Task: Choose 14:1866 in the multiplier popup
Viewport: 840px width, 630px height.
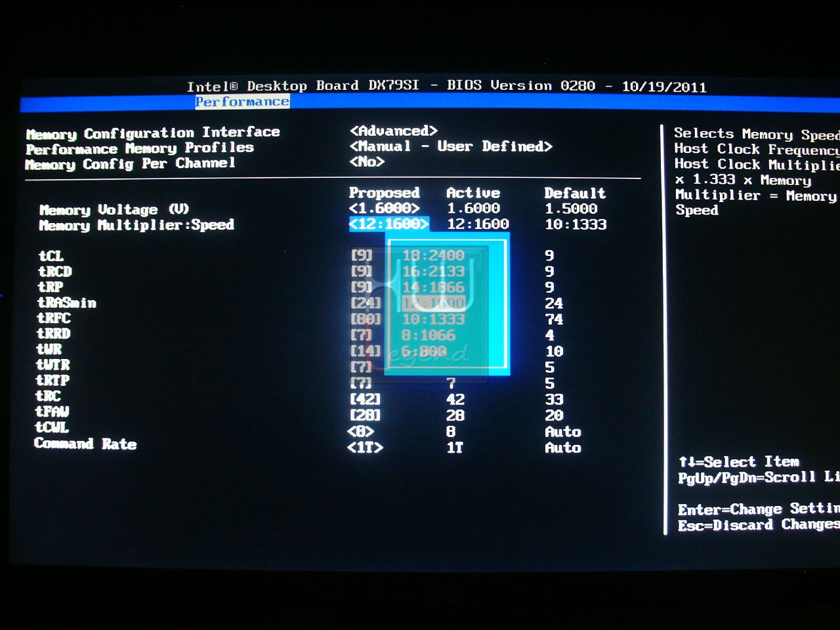Action: click(433, 287)
